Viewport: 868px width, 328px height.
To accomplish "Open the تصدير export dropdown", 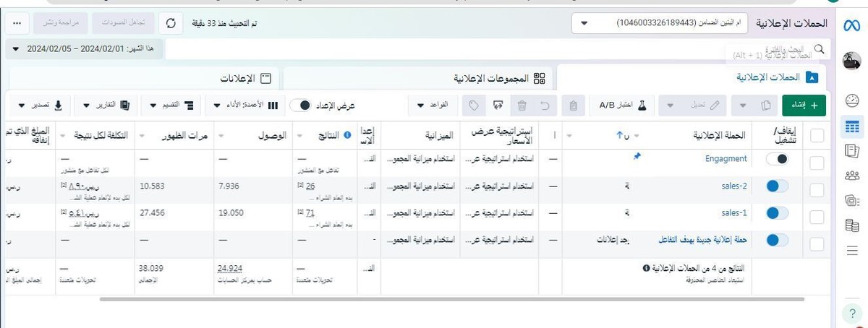I will tap(40, 105).
